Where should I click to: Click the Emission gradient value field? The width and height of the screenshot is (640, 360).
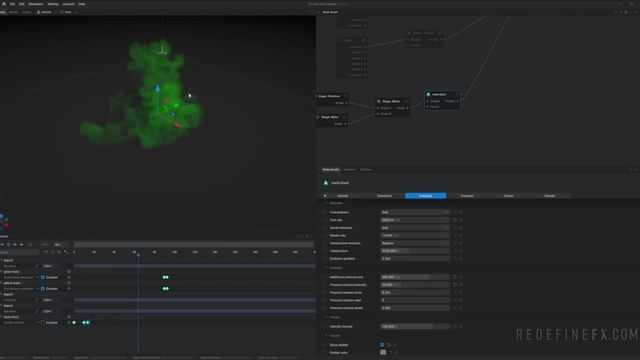point(415,259)
